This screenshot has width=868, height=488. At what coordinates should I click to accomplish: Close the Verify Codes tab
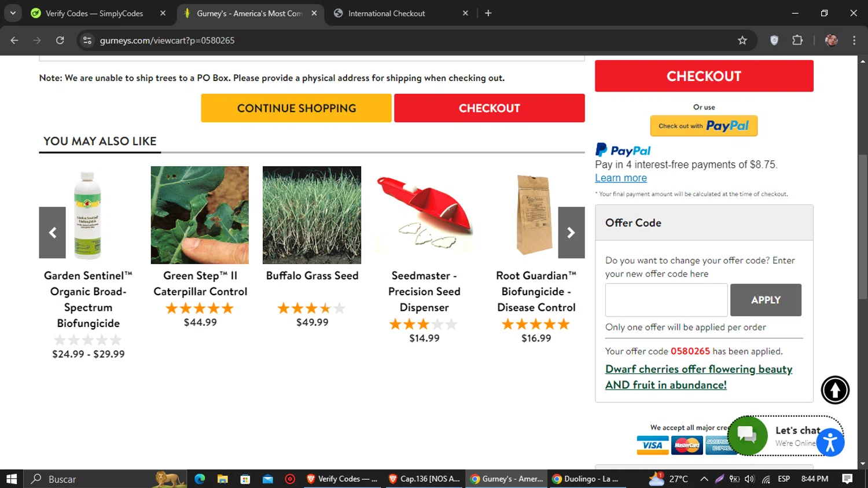click(x=163, y=13)
